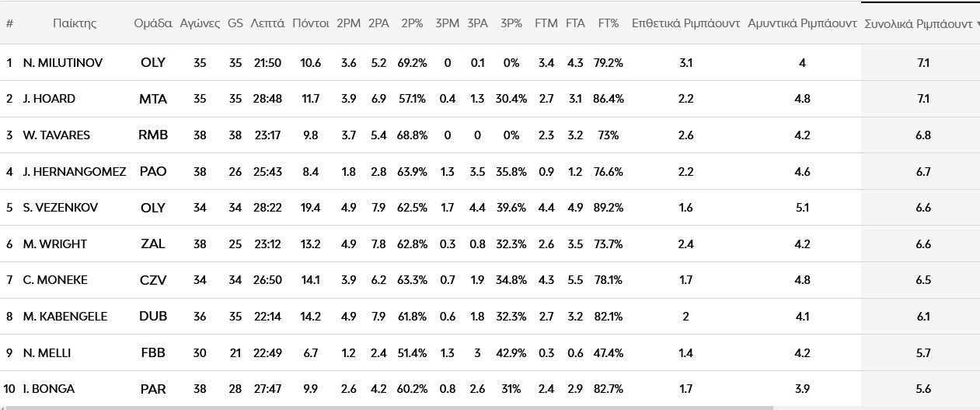Click the Ομάδα column header
Image resolution: width=980 pixels, height=410 pixels.
click(153, 23)
